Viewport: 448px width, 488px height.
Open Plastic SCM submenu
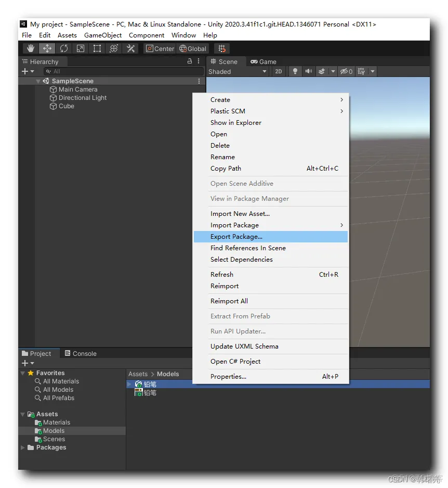pyautogui.click(x=270, y=111)
